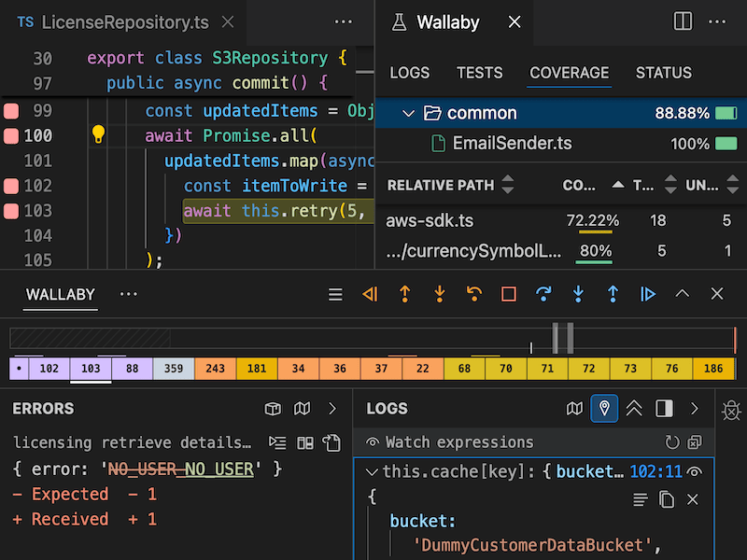Click the orange step back into arrow
The height and width of the screenshot is (560, 747).
pyautogui.click(x=440, y=294)
